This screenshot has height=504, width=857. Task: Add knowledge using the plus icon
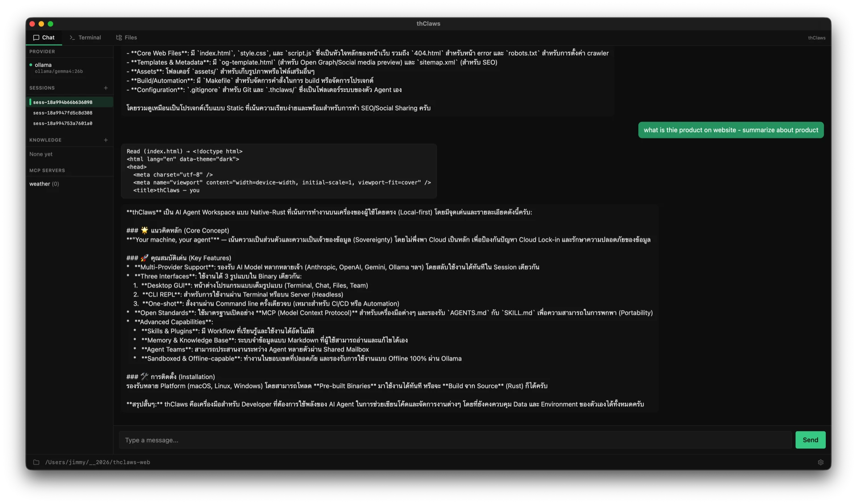point(106,140)
